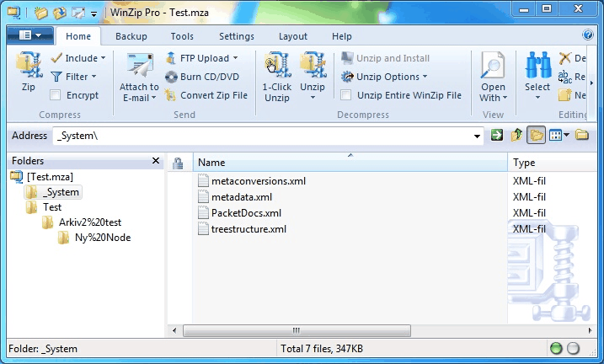Screen dimensions: 604x364
Task: Click into the Address field
Action: [263, 136]
